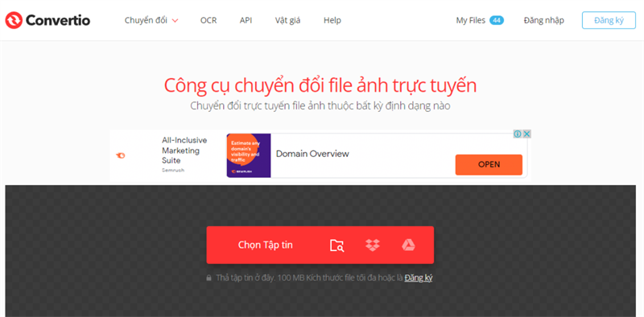The image size is (644, 317).
Task: Click the heading Công cụ chuyển đổi file ảnh
Action: (320, 86)
